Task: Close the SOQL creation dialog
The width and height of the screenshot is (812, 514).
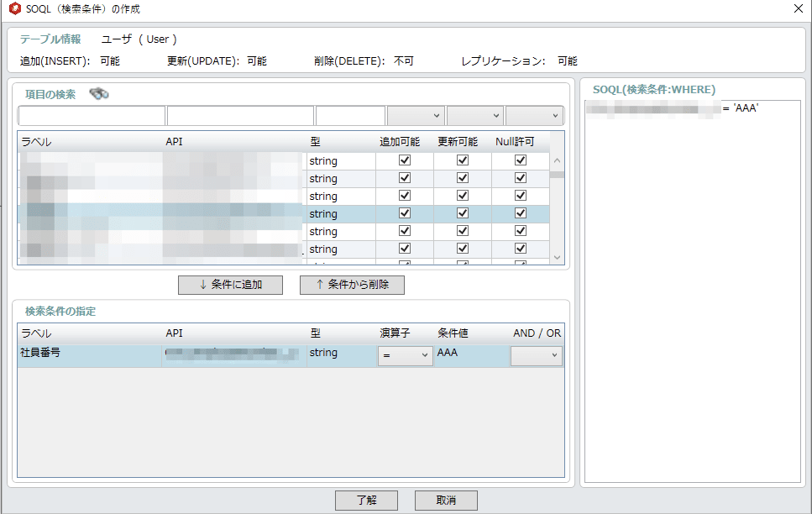Action: coord(799,8)
